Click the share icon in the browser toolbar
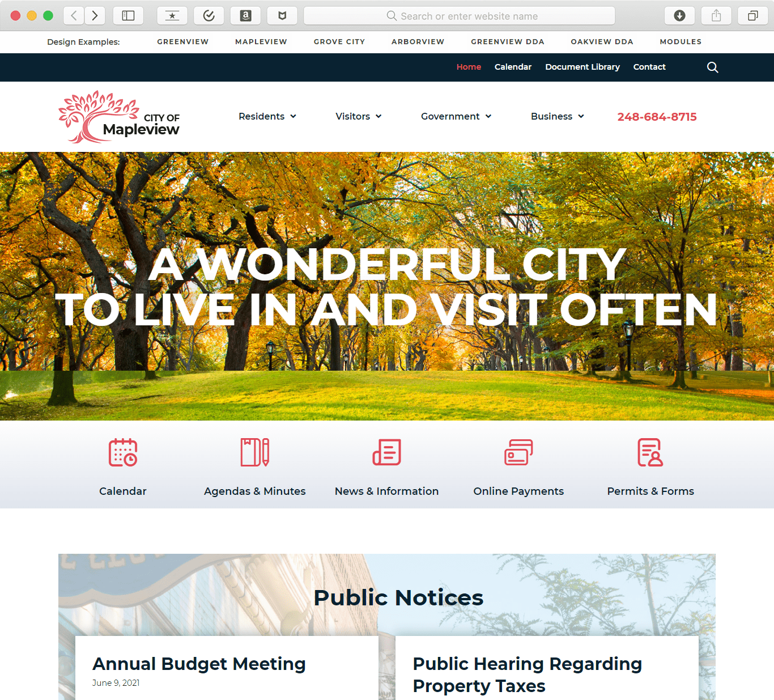 coord(716,15)
